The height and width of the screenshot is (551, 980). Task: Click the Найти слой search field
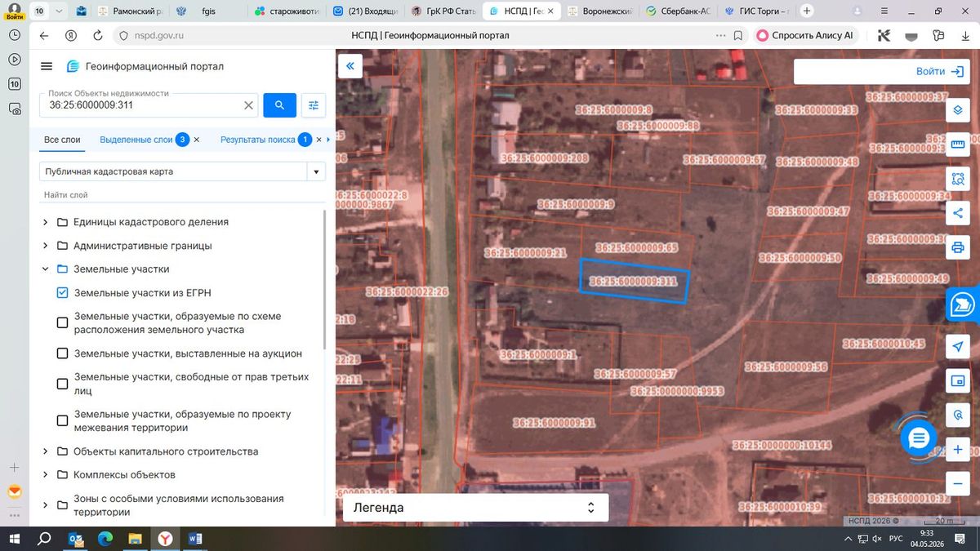183,195
